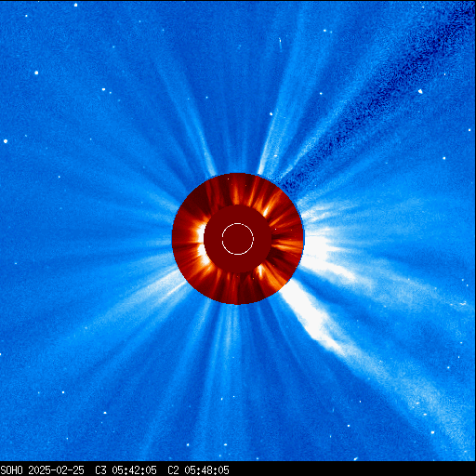Click the bright star beside the dark pylon band
Viewport: 476px width, 476px height.
[x=420, y=91]
